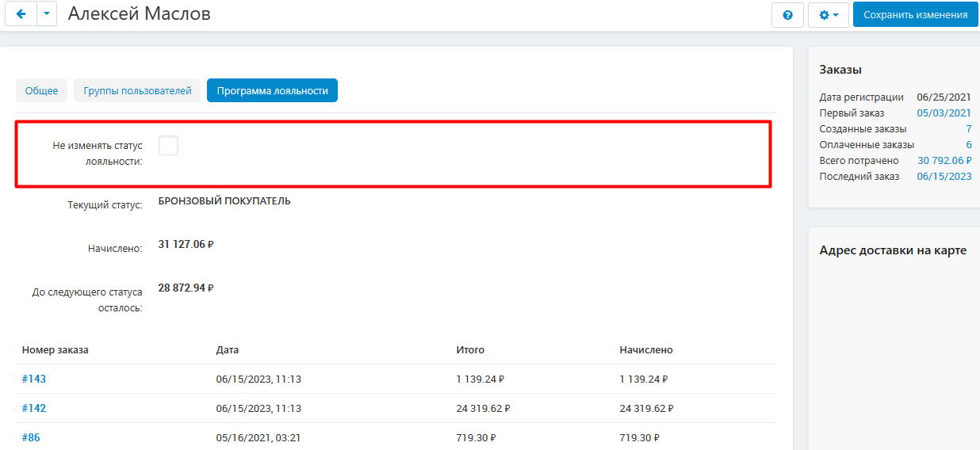Open total spent 30 792.06 ₽ link
Image resolution: width=980 pixels, height=450 pixels.
pos(944,160)
